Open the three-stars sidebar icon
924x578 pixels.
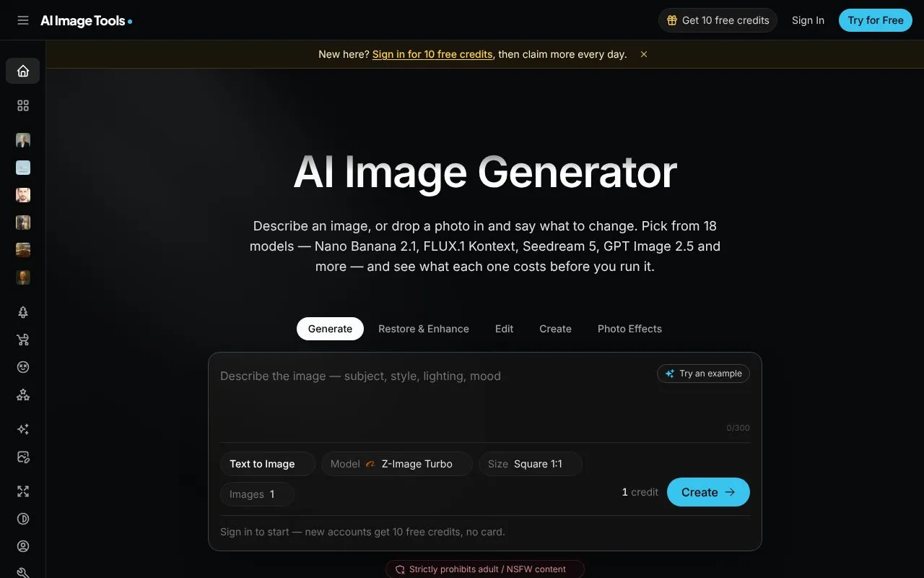click(x=23, y=394)
